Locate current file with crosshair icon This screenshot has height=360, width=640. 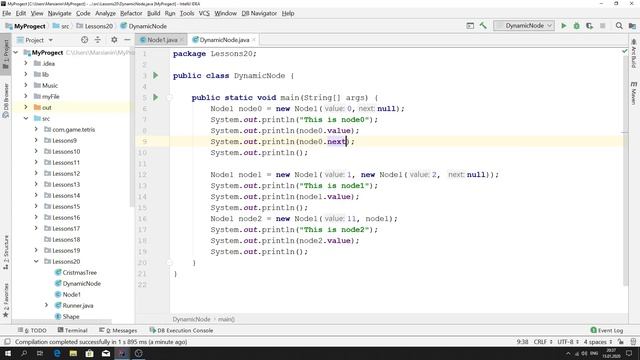coord(84,40)
